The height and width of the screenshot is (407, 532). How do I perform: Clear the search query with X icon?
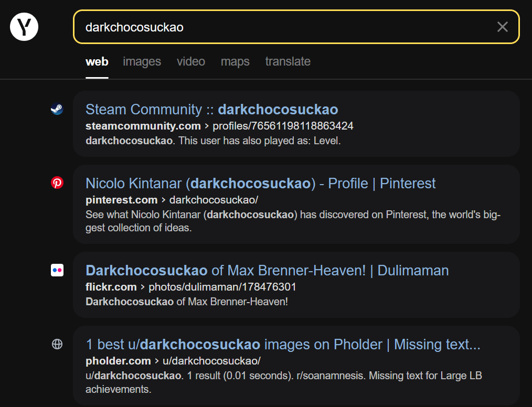(x=503, y=27)
